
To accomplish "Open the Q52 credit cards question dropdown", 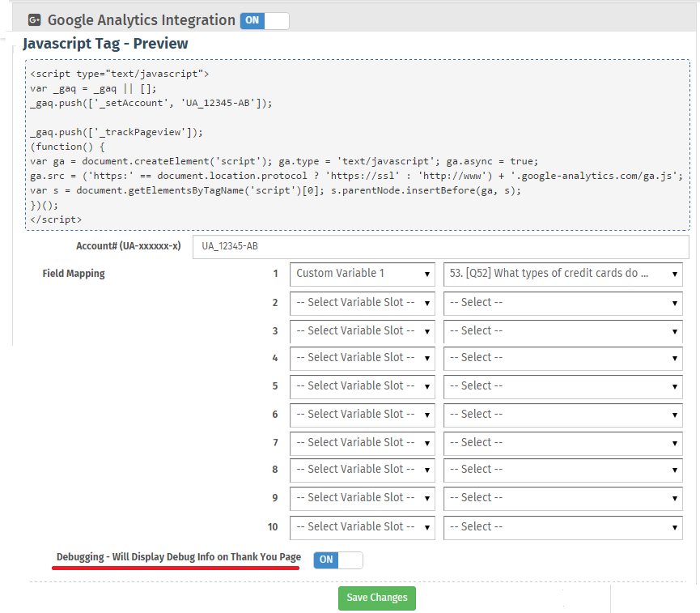I will pyautogui.click(x=563, y=274).
